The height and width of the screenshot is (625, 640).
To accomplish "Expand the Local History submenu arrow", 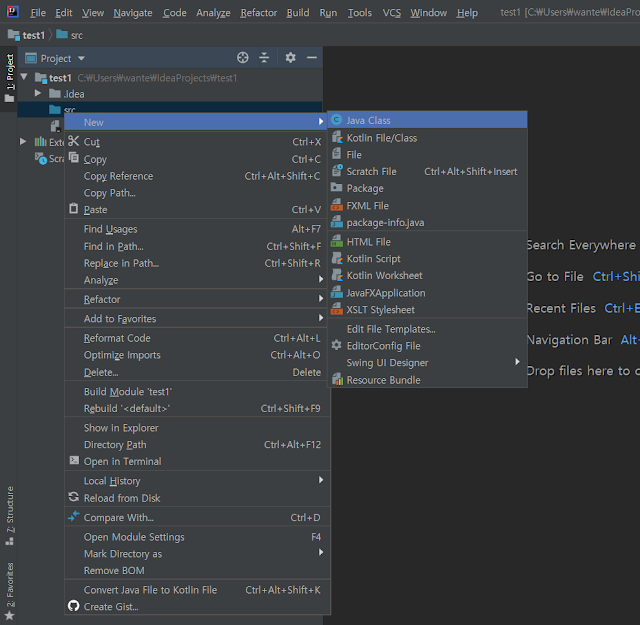I will click(321, 480).
